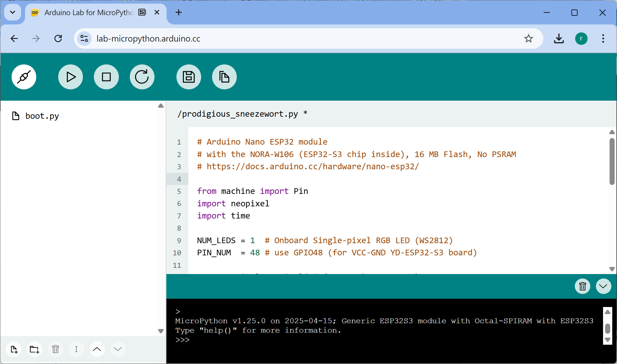Collapse the terminal panel with the chevron
Screen dimensions: 617x364
click(603, 286)
